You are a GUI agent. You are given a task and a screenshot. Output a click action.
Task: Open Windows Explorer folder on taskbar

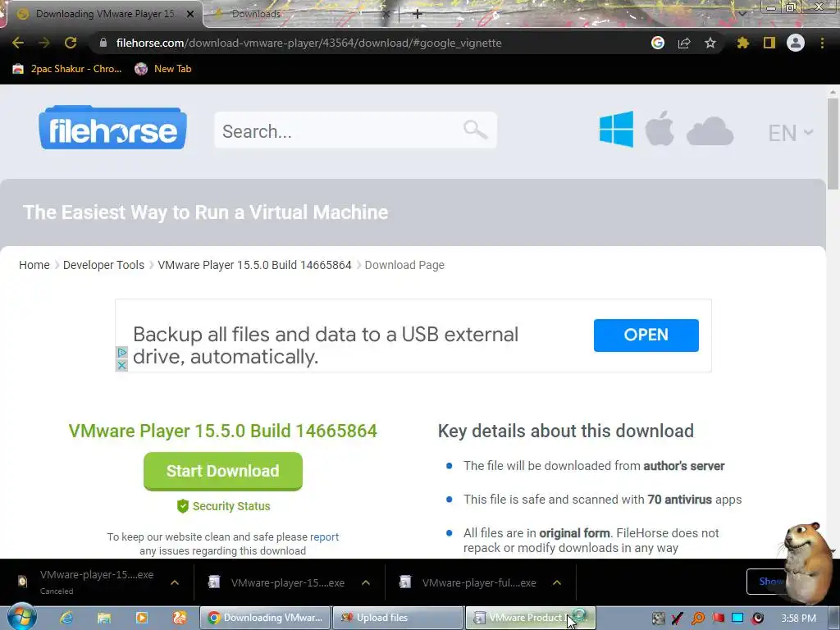(104, 618)
